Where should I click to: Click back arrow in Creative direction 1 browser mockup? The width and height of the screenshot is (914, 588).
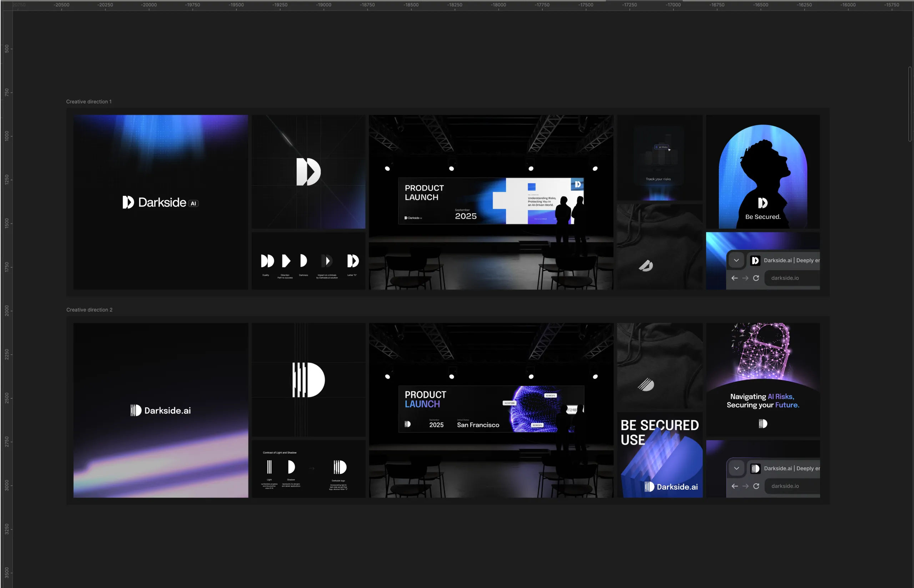point(734,278)
